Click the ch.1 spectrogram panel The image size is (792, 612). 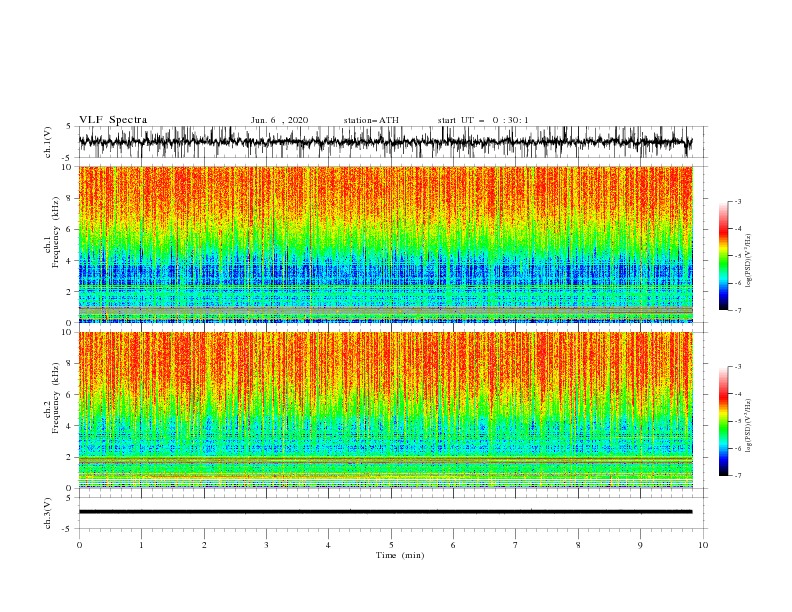coord(385,244)
